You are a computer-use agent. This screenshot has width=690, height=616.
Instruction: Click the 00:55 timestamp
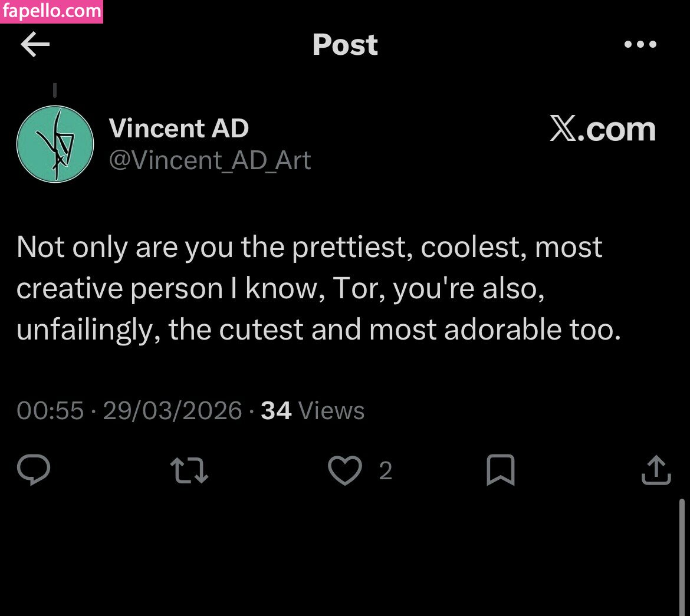tap(50, 410)
